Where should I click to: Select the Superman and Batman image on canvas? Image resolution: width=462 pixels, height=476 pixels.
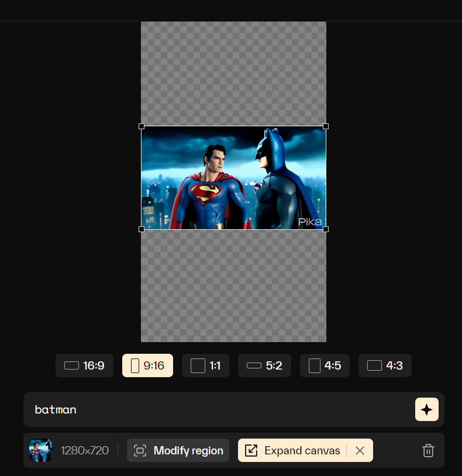pos(233,178)
